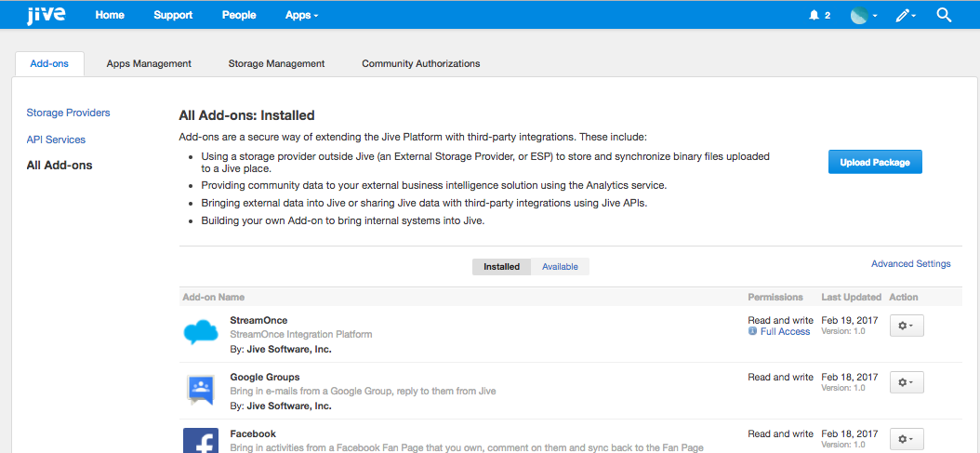Go to Home in the top navigation
The image size is (980, 453).
pos(110,15)
